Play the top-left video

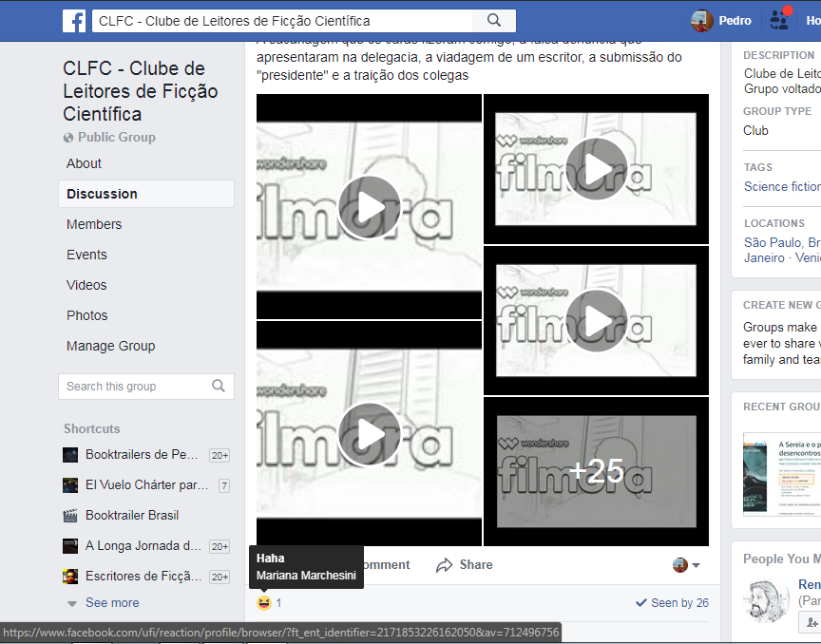pyautogui.click(x=369, y=207)
